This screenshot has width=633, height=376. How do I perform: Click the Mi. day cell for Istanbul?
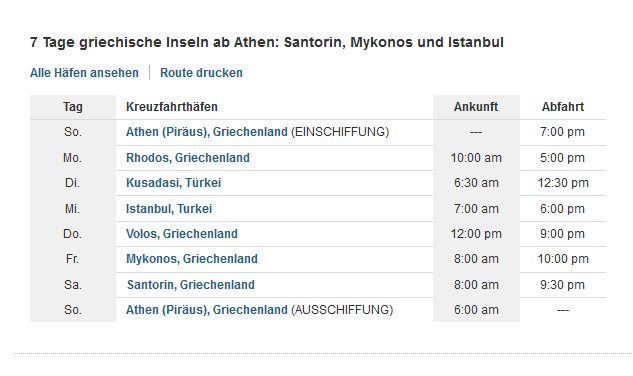(73, 209)
